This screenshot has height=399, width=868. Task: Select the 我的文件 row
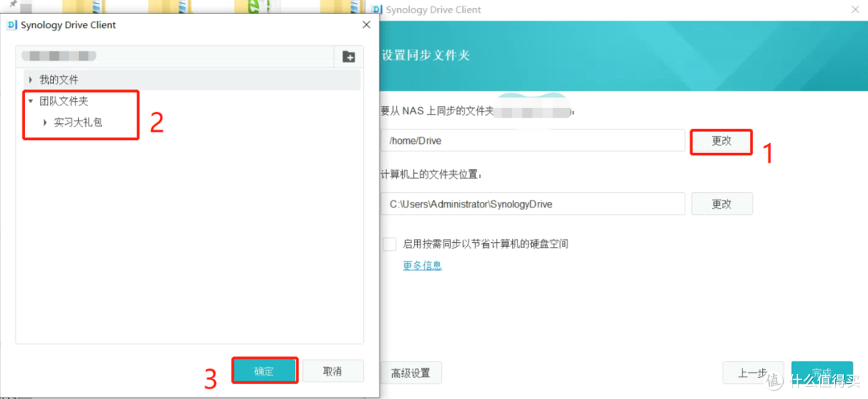click(x=192, y=80)
